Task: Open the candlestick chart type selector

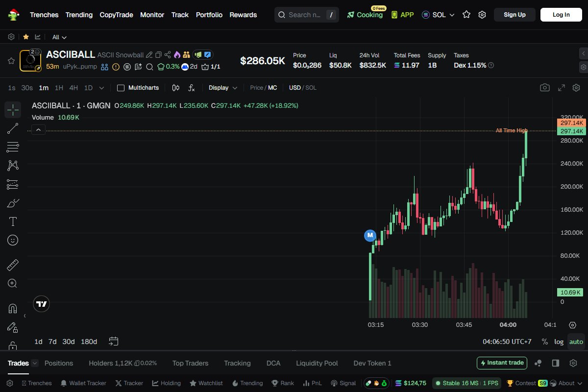Action: click(176, 88)
